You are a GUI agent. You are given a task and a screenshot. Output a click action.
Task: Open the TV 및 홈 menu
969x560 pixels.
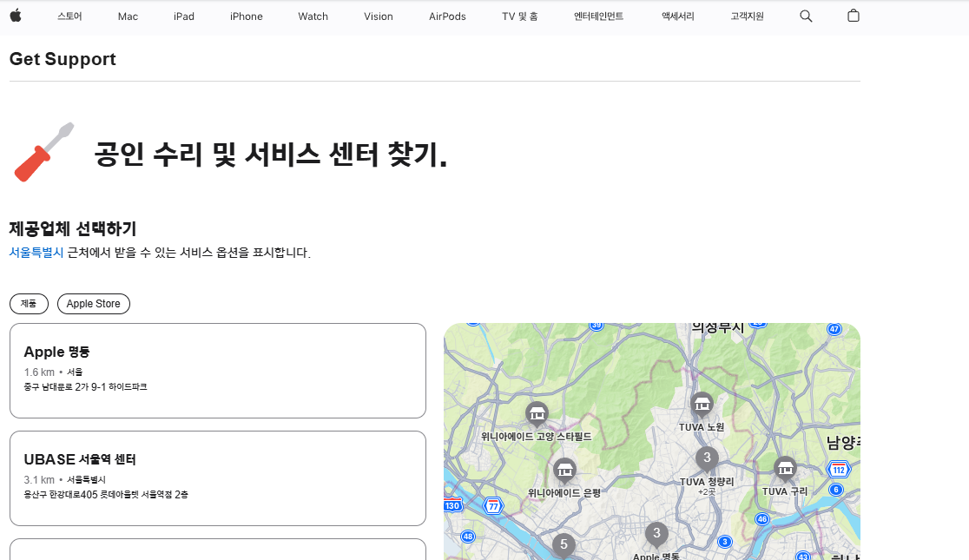(x=520, y=16)
